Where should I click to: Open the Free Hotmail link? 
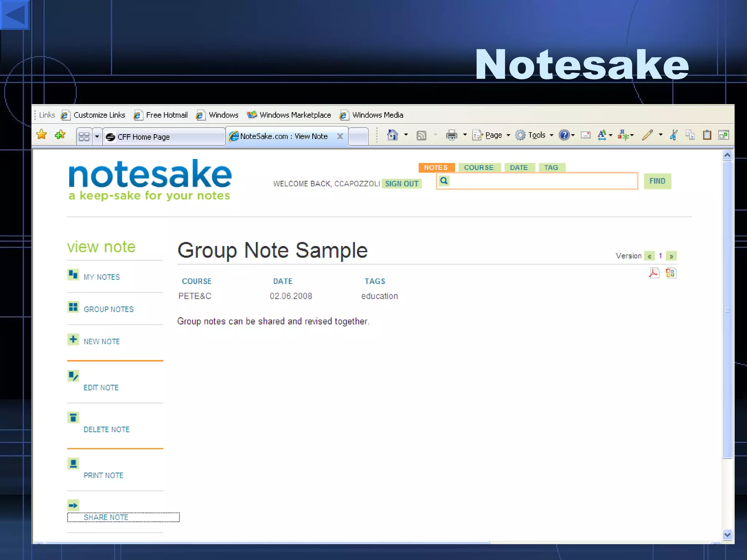tap(160, 115)
